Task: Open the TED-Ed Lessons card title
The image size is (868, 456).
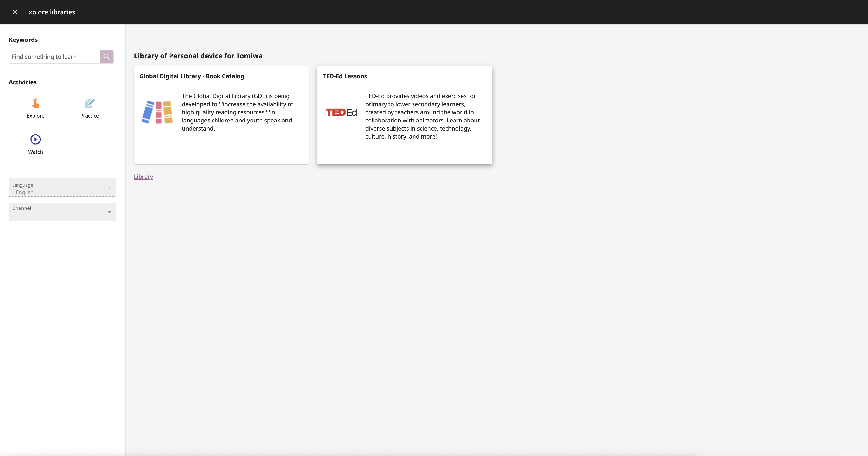Action: (345, 76)
